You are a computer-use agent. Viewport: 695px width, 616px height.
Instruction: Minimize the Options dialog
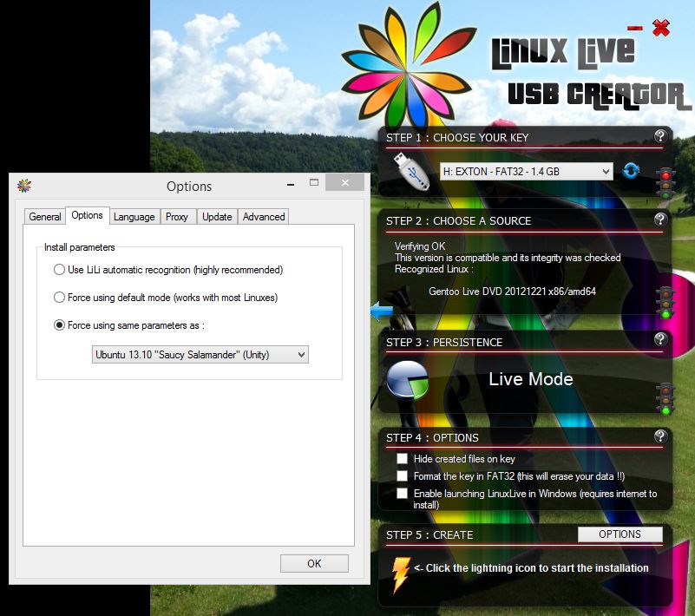[291, 184]
